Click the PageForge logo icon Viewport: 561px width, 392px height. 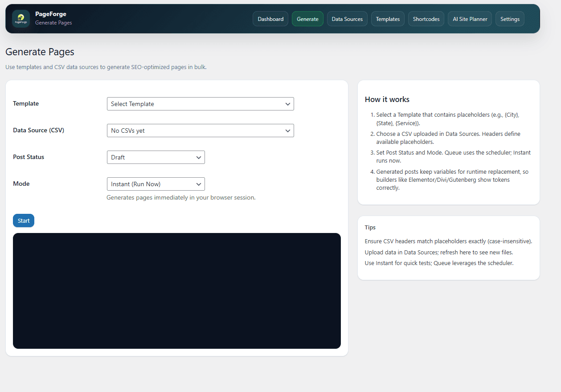point(20,19)
